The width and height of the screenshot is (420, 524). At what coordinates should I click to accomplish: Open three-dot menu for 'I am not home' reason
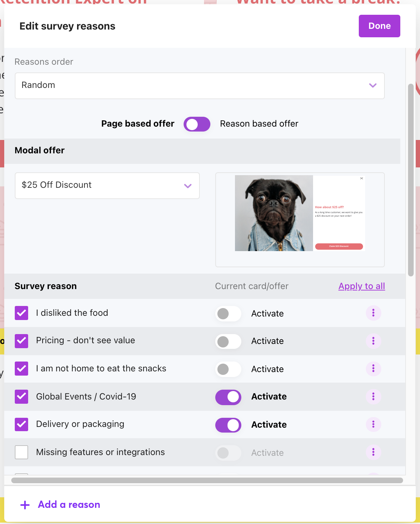[373, 369]
